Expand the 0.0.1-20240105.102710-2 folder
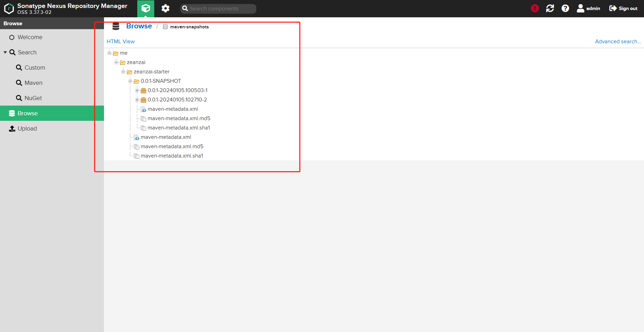The image size is (644, 332). [x=137, y=100]
